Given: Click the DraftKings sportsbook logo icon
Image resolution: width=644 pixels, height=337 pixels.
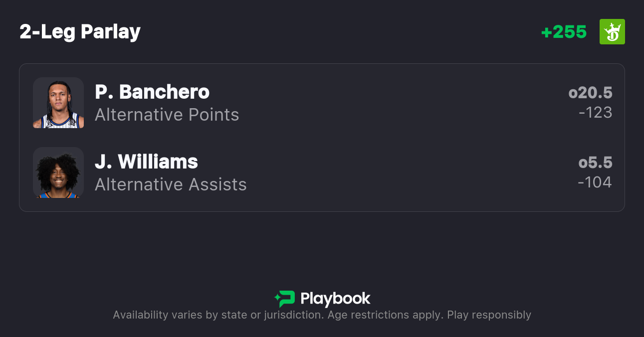Looking at the screenshot, I should [x=612, y=32].
